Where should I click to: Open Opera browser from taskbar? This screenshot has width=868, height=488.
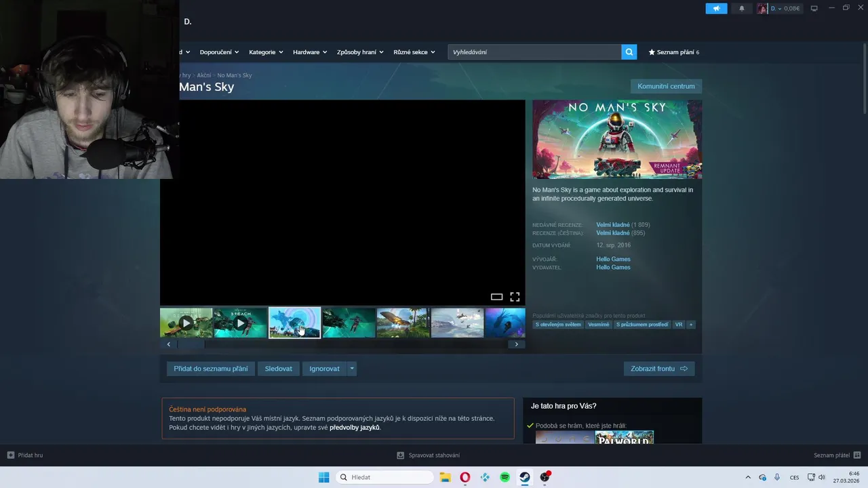(465, 477)
